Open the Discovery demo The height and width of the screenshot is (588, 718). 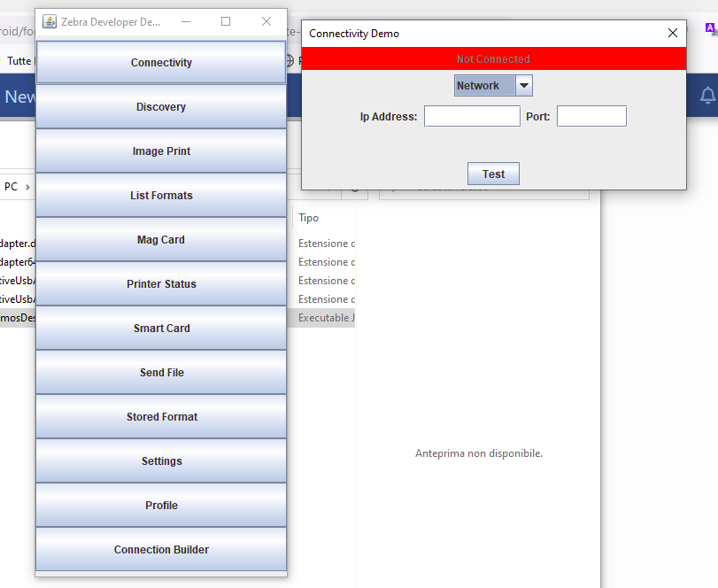pos(161,106)
